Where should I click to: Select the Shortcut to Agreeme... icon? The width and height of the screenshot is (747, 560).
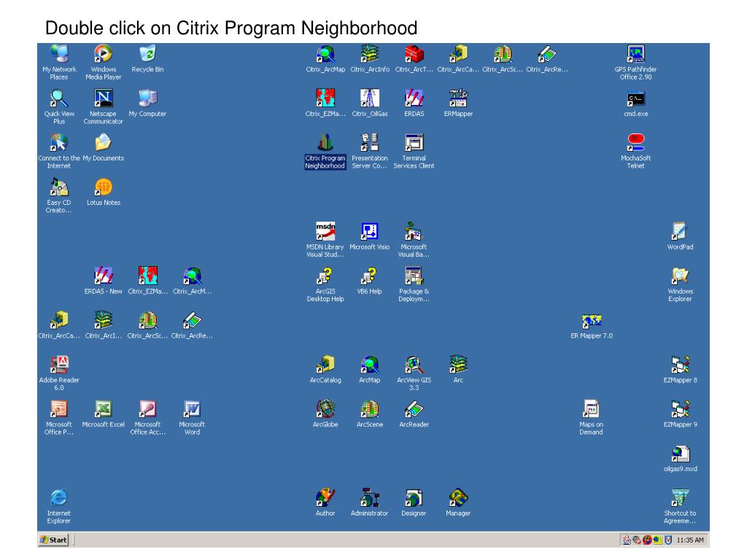[681, 497]
